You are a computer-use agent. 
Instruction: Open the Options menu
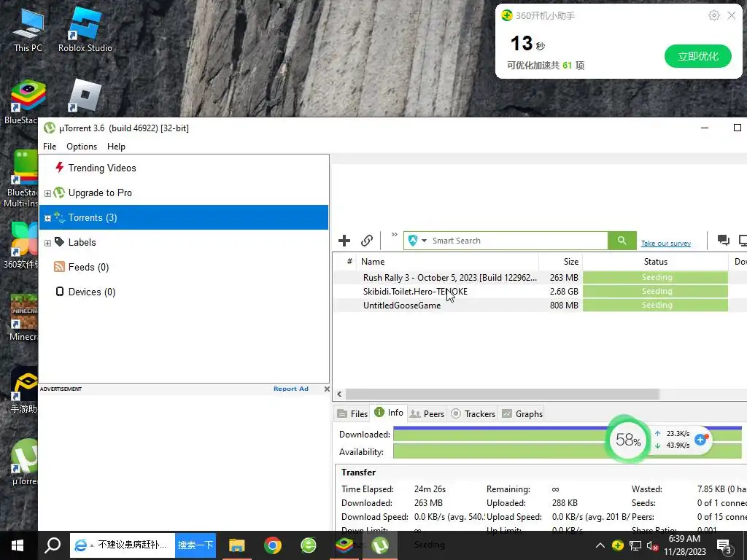[82, 146]
